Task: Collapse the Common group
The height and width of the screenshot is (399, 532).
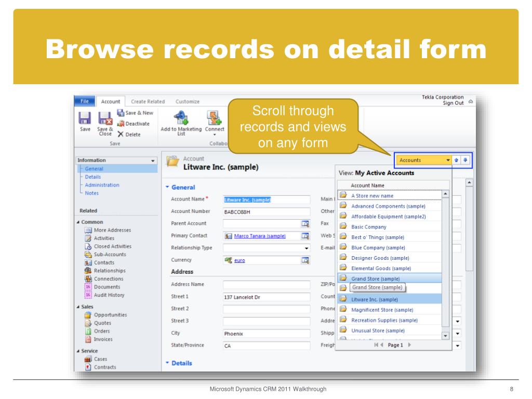Action: pyautogui.click(x=78, y=222)
